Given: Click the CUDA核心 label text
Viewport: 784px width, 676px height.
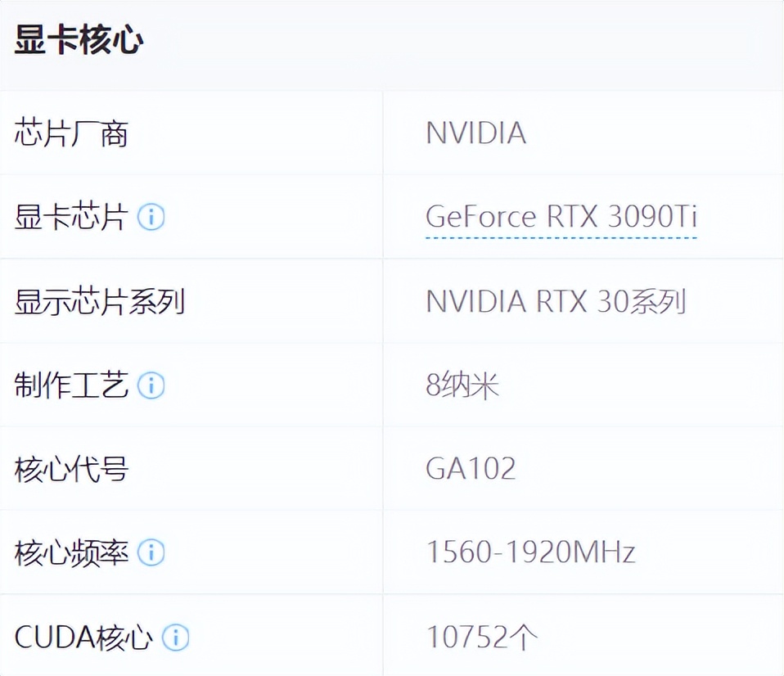Looking at the screenshot, I should pyautogui.click(x=83, y=638).
